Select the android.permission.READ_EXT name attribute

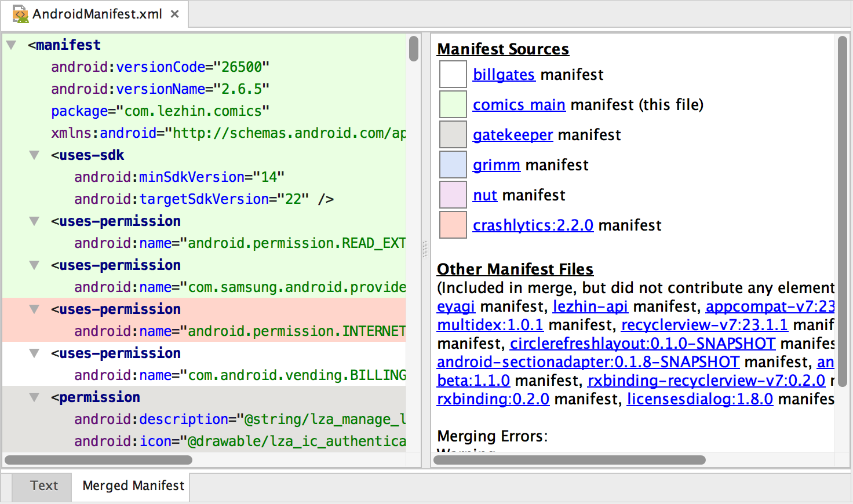pos(240,243)
